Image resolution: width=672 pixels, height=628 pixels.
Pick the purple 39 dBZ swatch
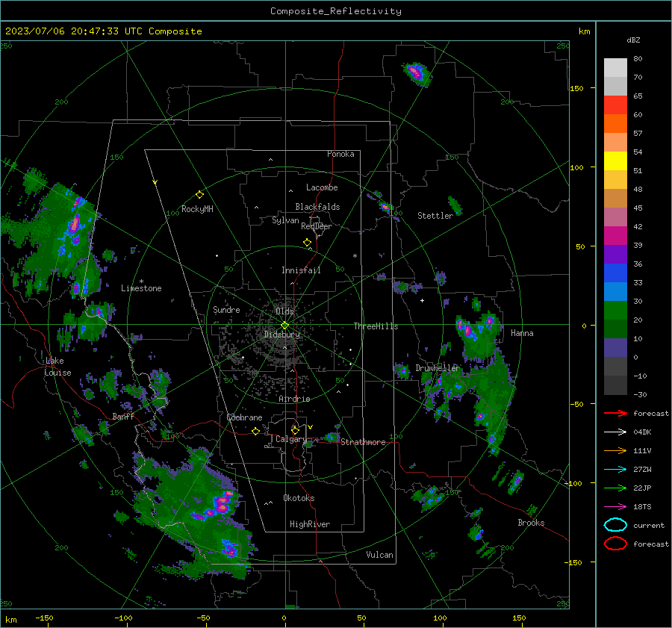click(x=615, y=254)
